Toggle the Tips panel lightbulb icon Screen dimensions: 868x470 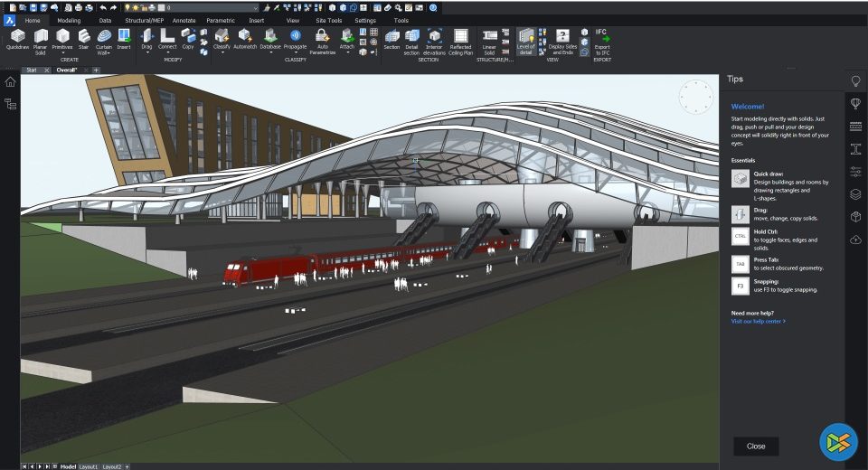click(855, 80)
